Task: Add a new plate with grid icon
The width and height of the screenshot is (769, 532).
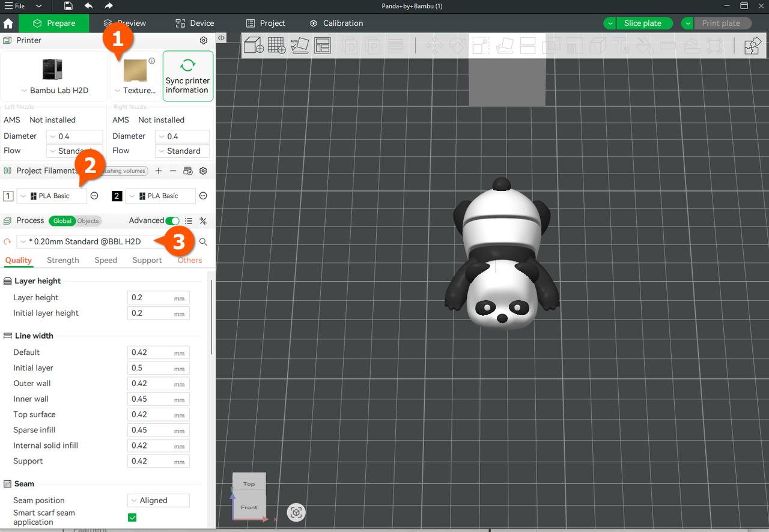Action: pos(277,45)
